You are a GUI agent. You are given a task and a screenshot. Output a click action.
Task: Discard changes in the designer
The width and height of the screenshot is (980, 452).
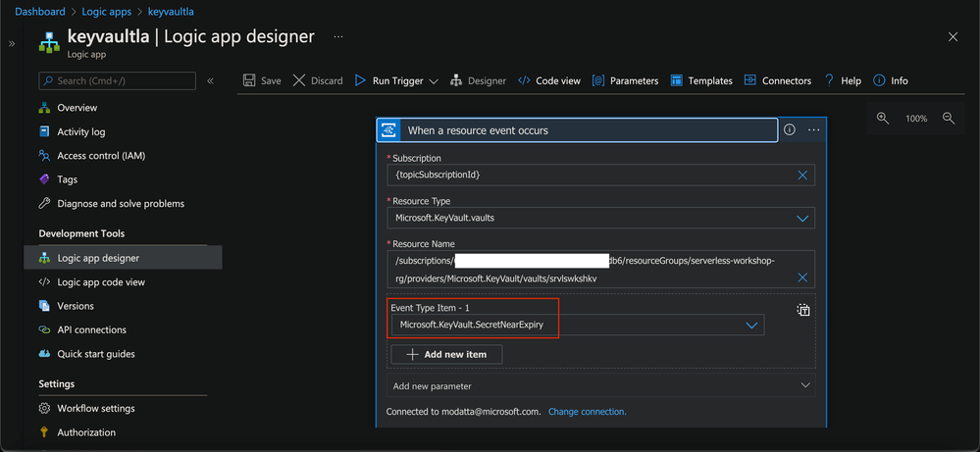[318, 80]
